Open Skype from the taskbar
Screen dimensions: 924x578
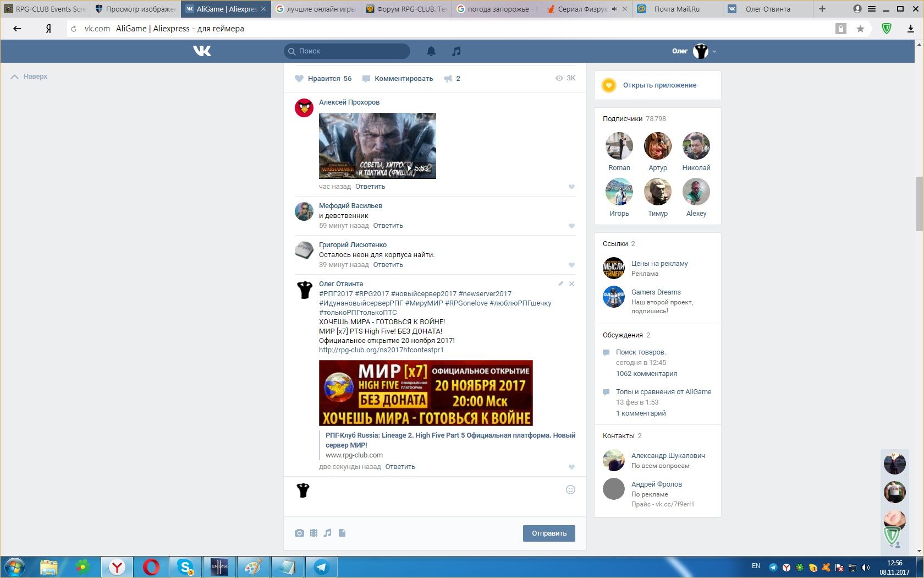(x=185, y=567)
